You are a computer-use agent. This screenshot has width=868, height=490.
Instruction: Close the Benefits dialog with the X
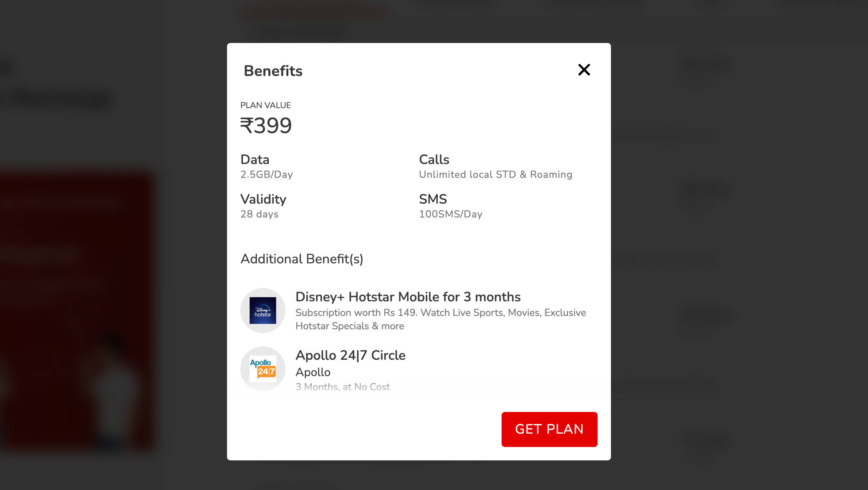tap(584, 70)
